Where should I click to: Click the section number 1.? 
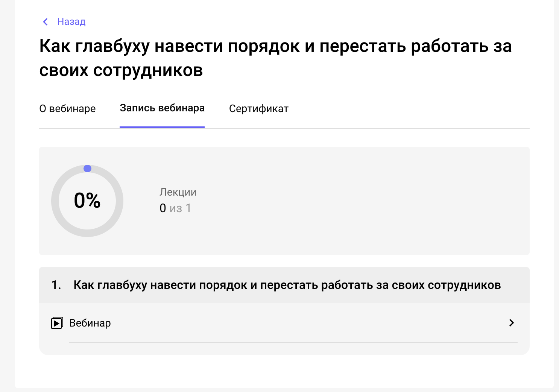(x=56, y=285)
